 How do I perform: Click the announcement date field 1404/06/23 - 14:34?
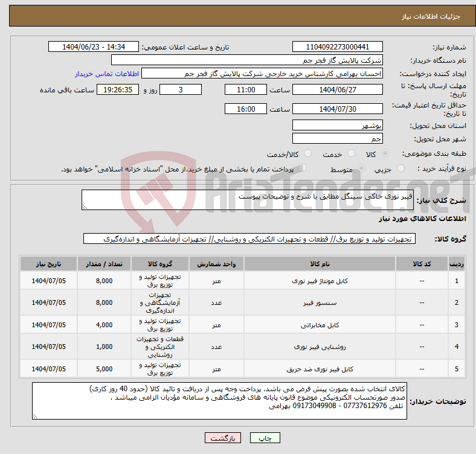[94, 46]
